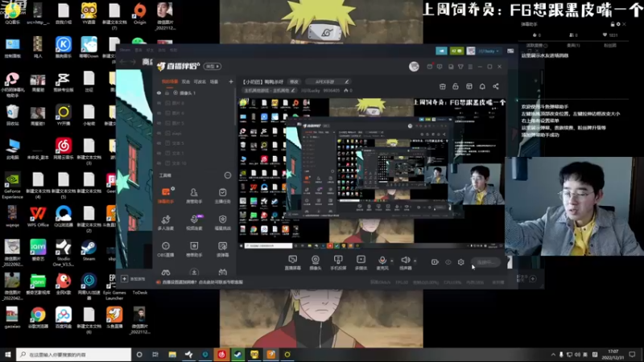Image resolution: width=644 pixels, height=362 pixels.
Task: Toggle visibility of the 图片 6 source
Action: 159,113
